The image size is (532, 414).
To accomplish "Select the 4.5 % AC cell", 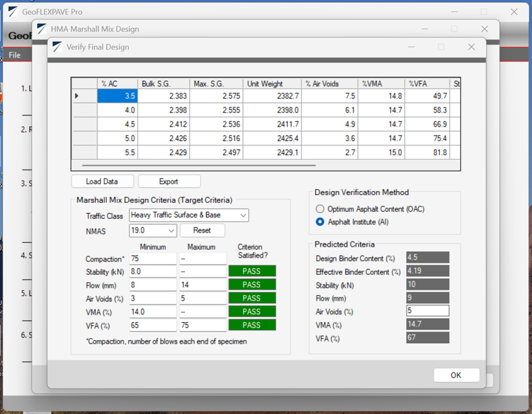I will (x=118, y=124).
